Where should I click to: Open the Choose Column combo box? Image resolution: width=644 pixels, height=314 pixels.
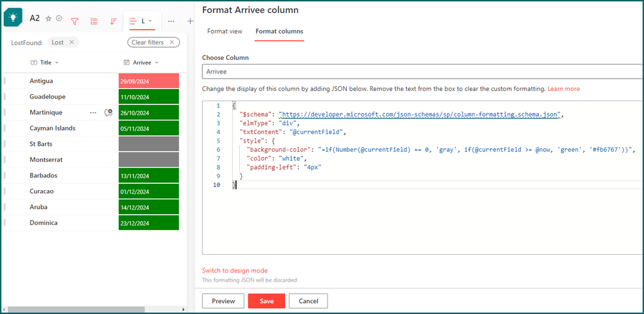click(422, 72)
